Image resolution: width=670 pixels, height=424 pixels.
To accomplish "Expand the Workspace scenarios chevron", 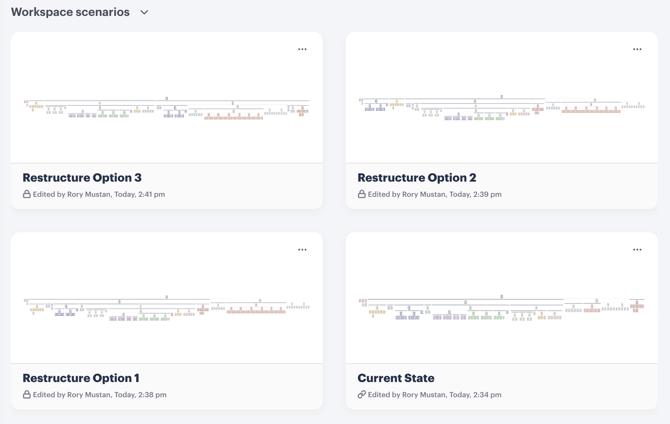I will 144,12.
